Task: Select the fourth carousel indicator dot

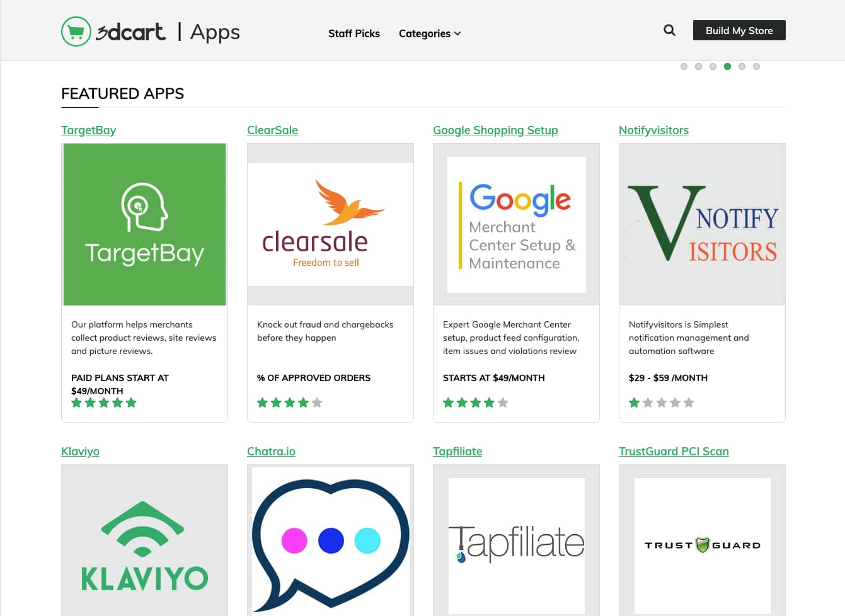Action: (727, 66)
